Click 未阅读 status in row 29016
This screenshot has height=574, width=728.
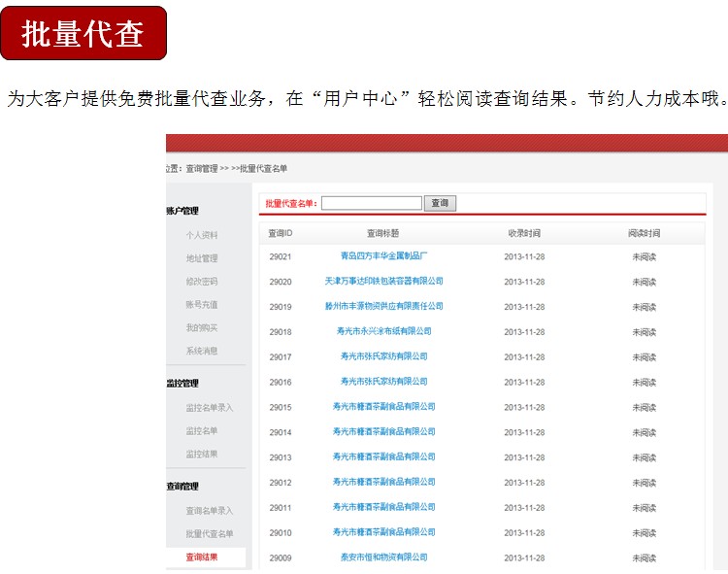click(644, 383)
